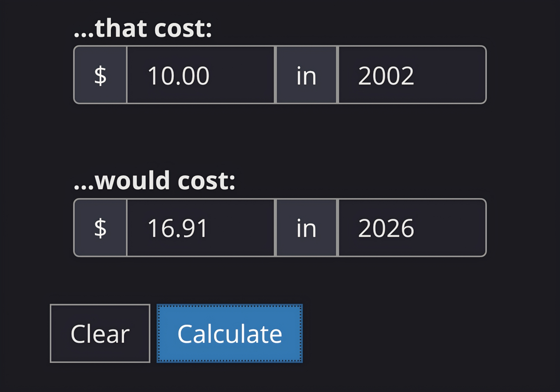Place cursor in the 2026 year box
The height and width of the screenshot is (392, 560).
pyautogui.click(x=412, y=228)
